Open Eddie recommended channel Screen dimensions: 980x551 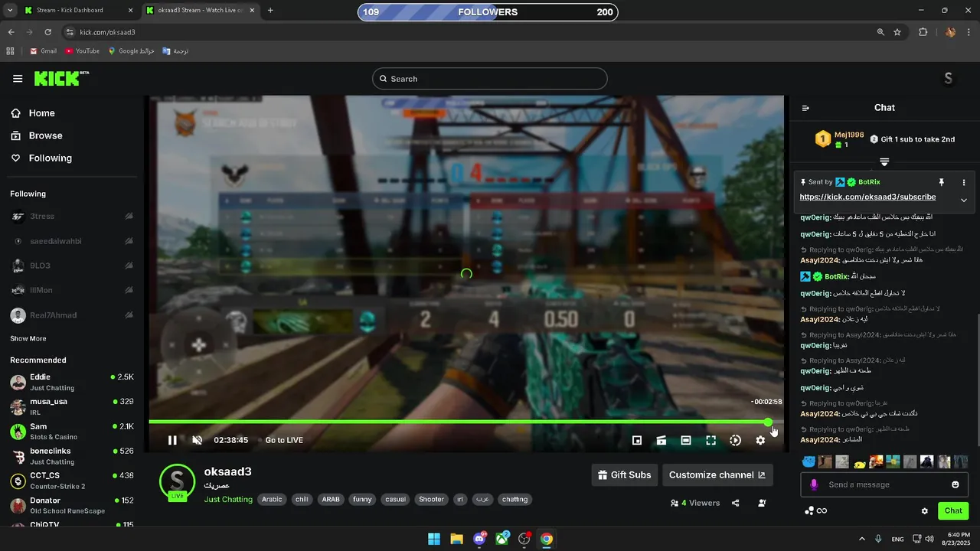(x=72, y=382)
